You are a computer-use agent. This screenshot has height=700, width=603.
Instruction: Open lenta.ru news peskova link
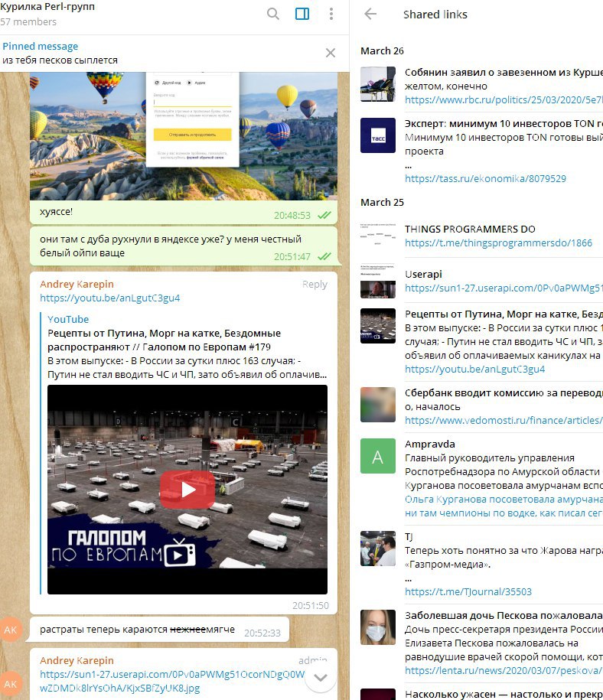coord(504,671)
